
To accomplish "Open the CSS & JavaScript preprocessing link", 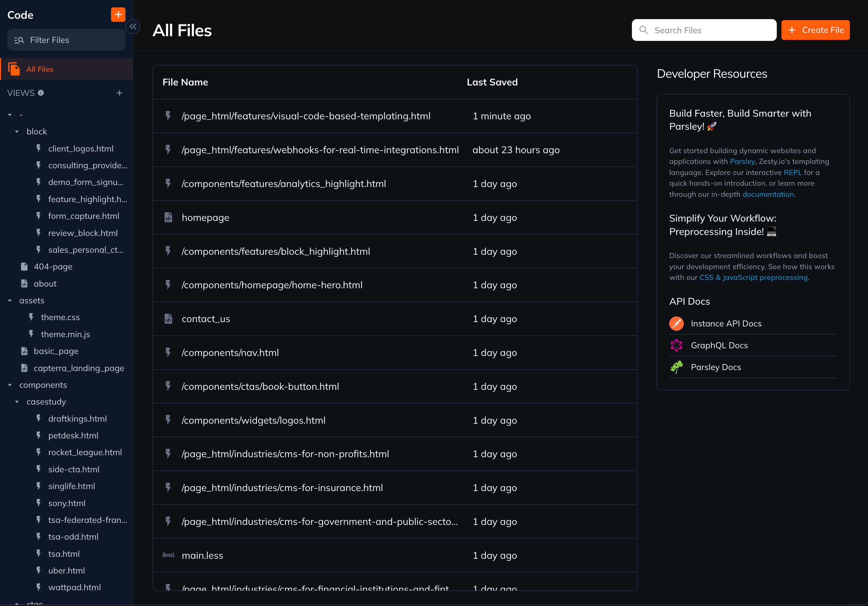I will (x=753, y=277).
